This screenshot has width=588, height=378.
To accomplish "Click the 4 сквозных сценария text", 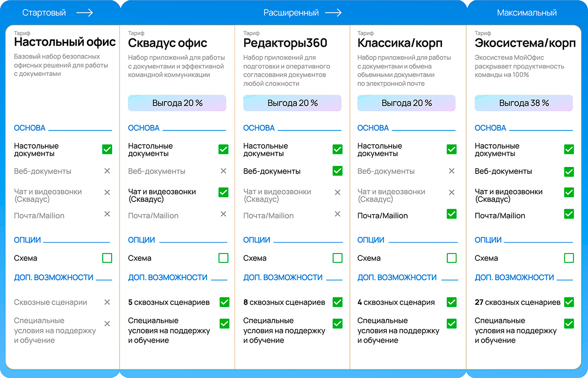I will tap(396, 302).
